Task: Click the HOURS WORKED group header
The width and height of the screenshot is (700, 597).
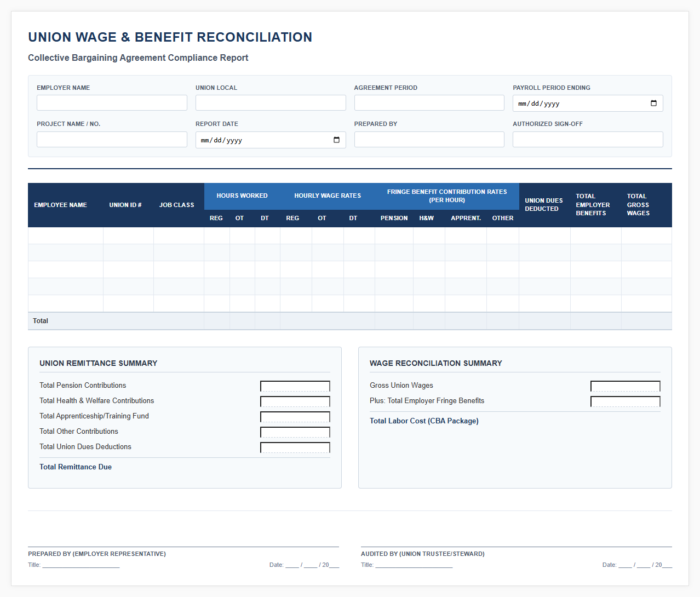Action: (x=242, y=196)
